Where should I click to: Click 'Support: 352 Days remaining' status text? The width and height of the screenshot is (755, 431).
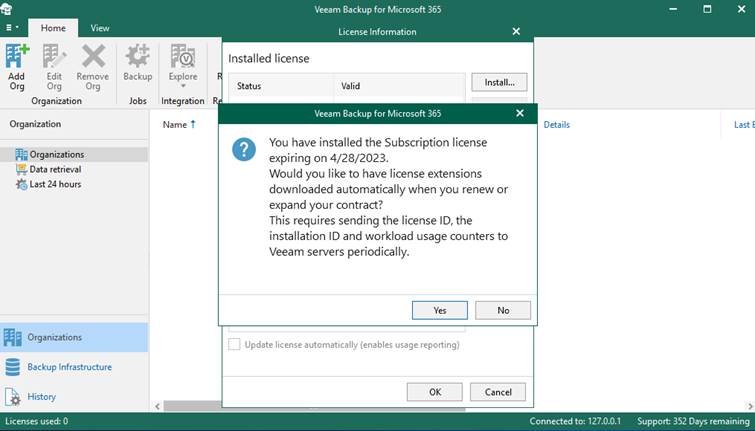[x=693, y=421]
